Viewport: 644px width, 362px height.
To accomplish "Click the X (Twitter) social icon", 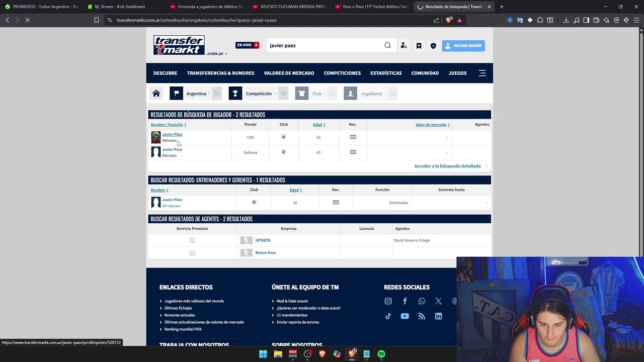I will [x=438, y=301].
